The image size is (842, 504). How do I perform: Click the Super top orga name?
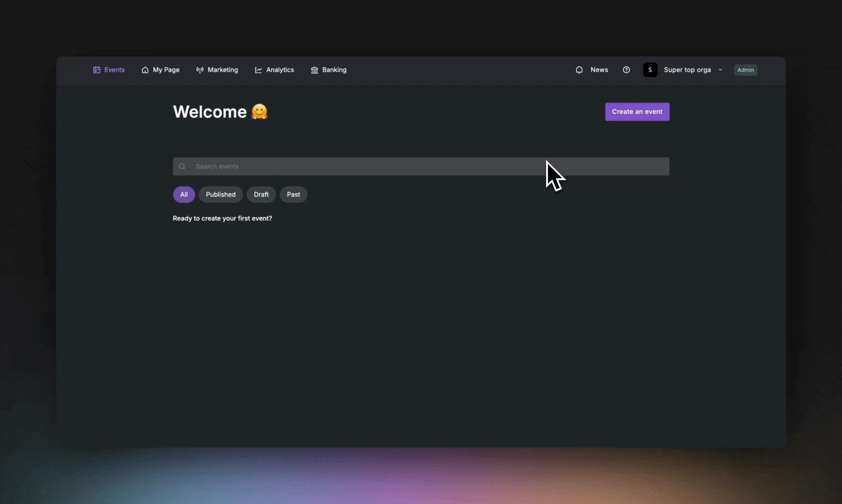click(687, 70)
